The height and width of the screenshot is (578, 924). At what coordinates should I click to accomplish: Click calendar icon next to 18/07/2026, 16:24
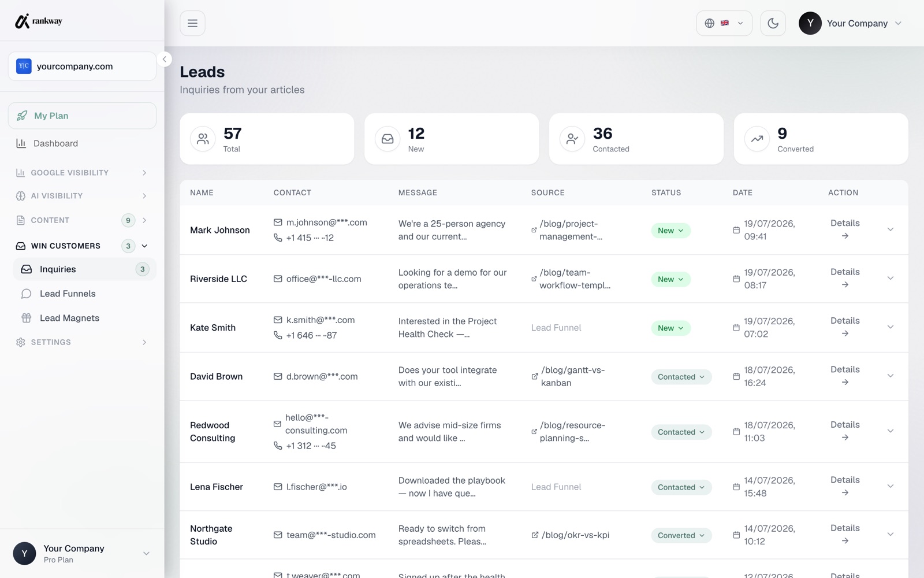(x=736, y=376)
